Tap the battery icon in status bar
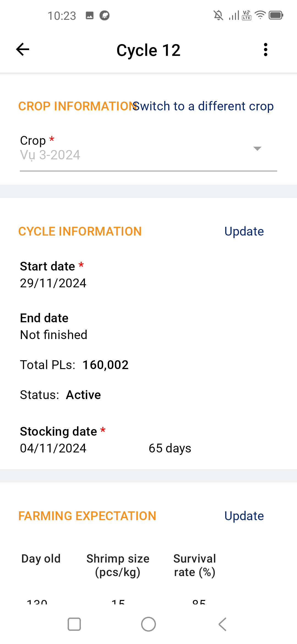The height and width of the screenshot is (644, 297). pos(276,15)
